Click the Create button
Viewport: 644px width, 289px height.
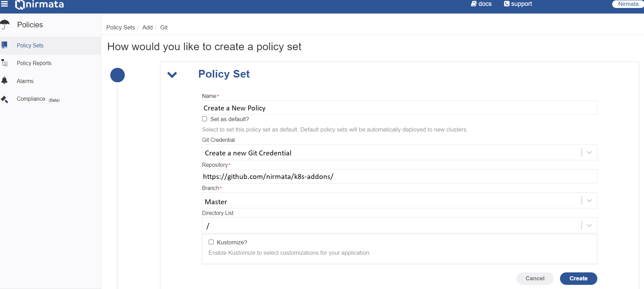(x=578, y=278)
